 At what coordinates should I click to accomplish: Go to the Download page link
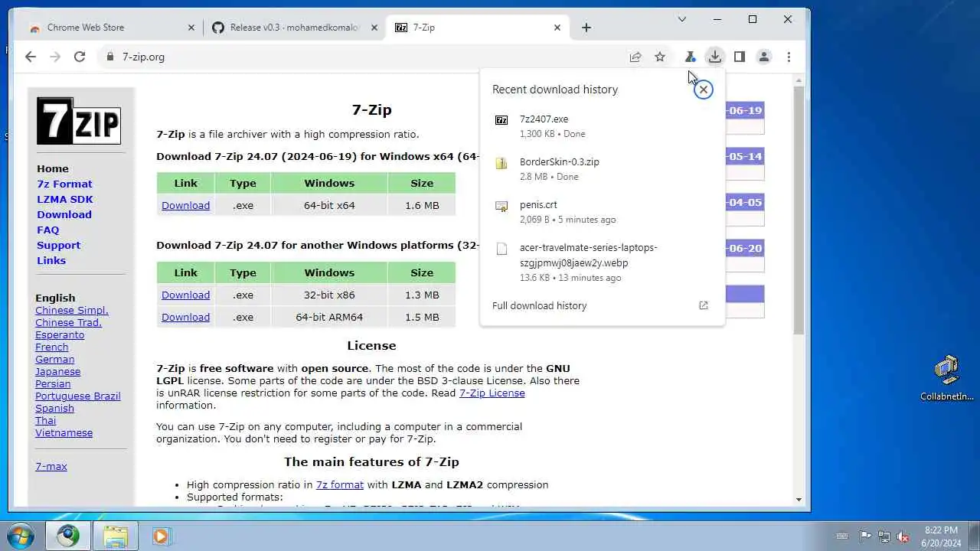pos(64,214)
